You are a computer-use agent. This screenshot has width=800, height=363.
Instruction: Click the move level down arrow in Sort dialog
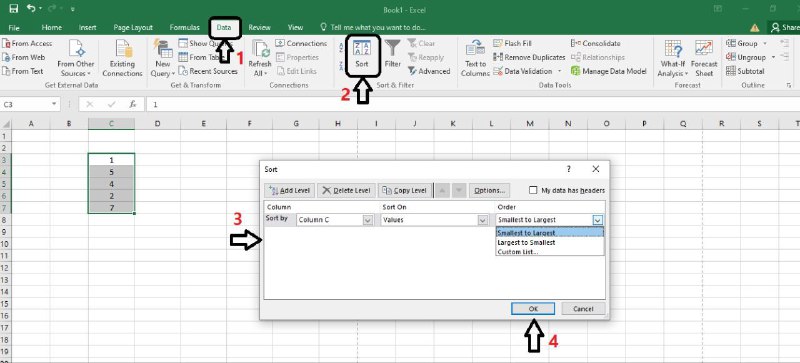(459, 190)
